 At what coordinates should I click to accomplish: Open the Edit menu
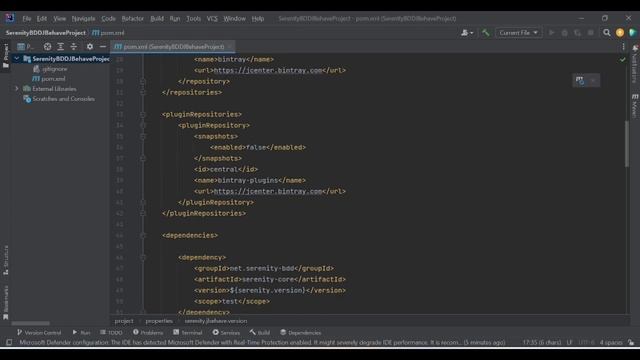tap(42, 19)
